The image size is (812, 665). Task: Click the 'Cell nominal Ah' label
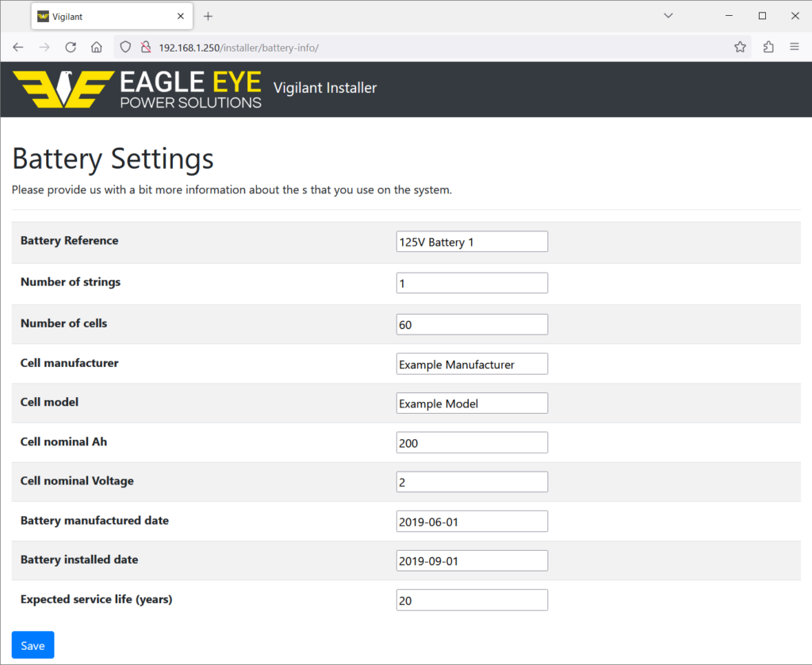click(63, 442)
